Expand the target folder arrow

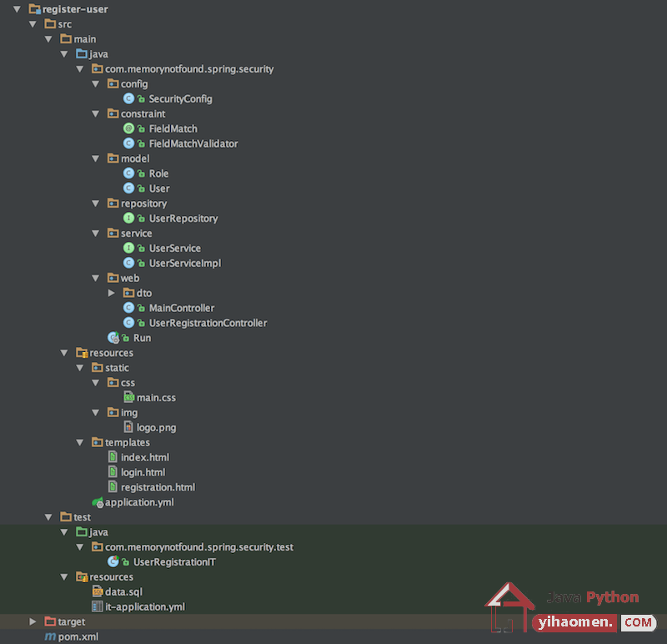click(x=33, y=621)
